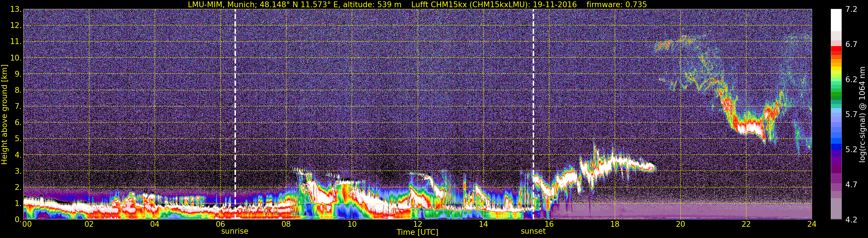Image resolution: width=868 pixels, height=238 pixels.
Task: Click the height axis tick label 9
Action: coord(18,74)
